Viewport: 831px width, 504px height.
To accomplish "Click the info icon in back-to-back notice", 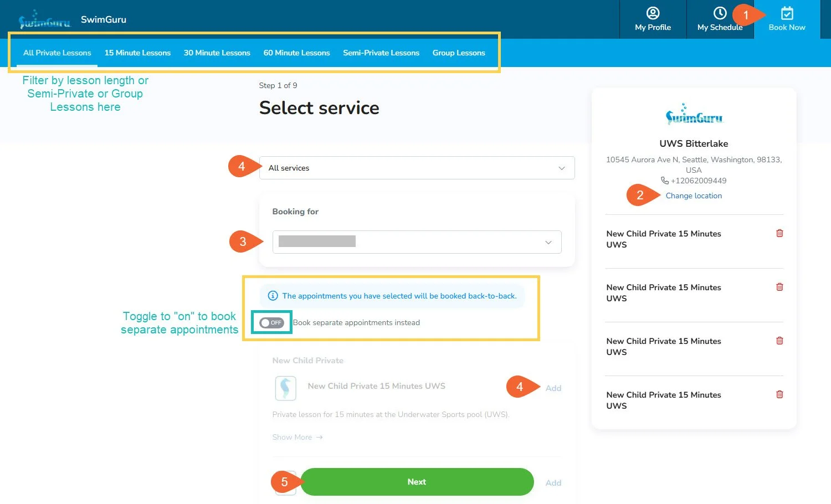I will [273, 296].
